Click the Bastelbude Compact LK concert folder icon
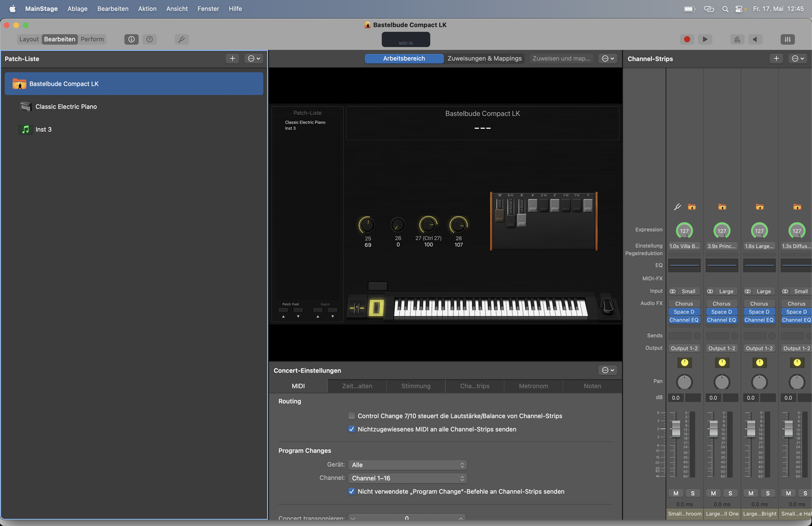 20,84
